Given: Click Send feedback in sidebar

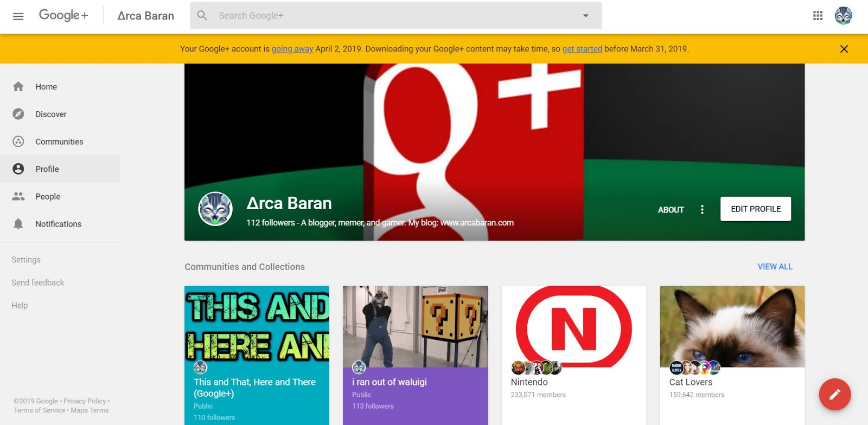Looking at the screenshot, I should [38, 282].
